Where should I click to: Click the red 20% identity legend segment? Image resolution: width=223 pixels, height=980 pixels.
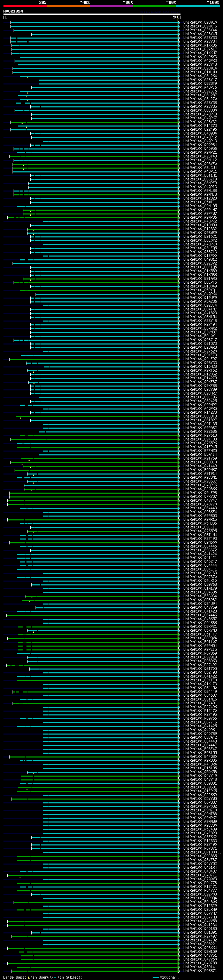(x=25, y=6)
